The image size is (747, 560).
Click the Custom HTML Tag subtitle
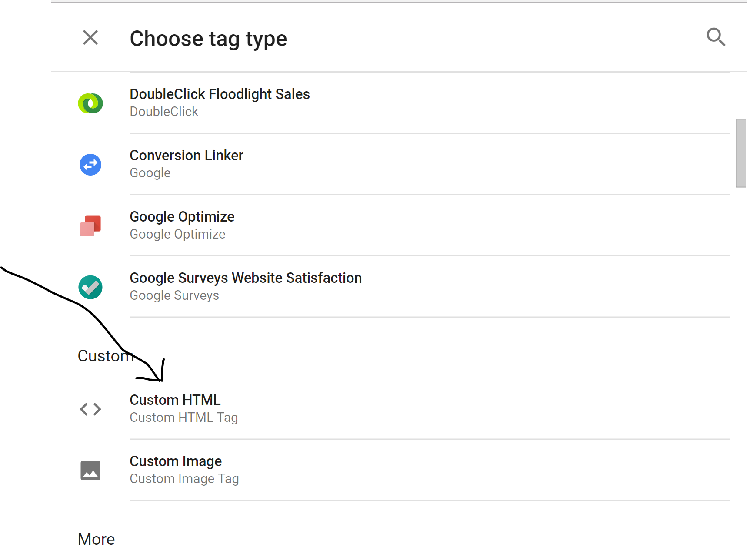coord(183,418)
